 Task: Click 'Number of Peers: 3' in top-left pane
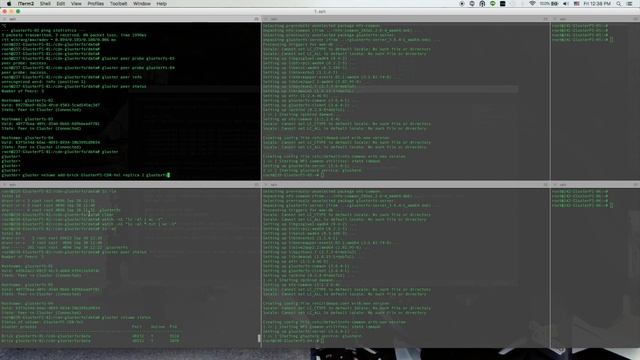[x=22, y=91]
